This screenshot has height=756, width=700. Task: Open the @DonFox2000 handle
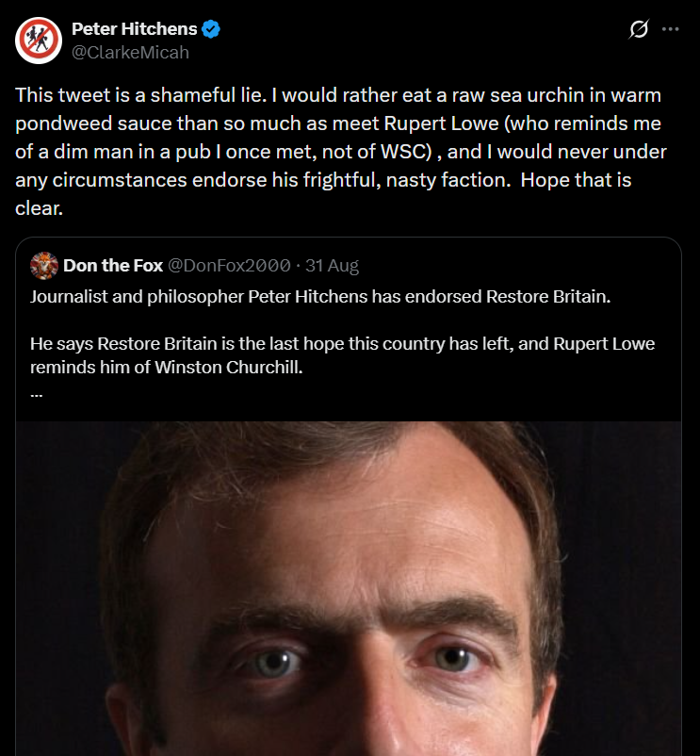pos(229,266)
